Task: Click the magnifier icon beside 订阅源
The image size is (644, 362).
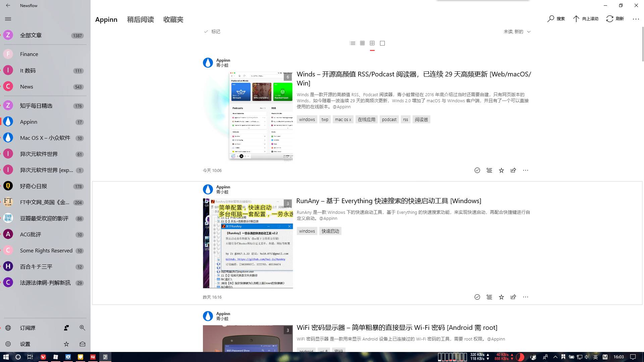Action: pos(82,328)
